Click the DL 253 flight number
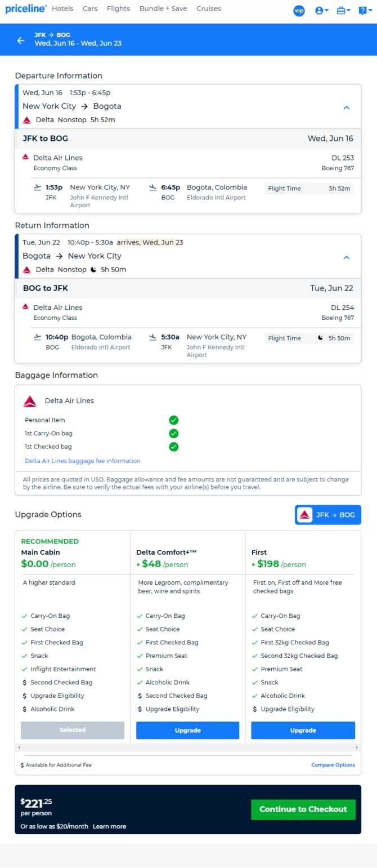Image resolution: width=377 pixels, height=868 pixels. 343,158
